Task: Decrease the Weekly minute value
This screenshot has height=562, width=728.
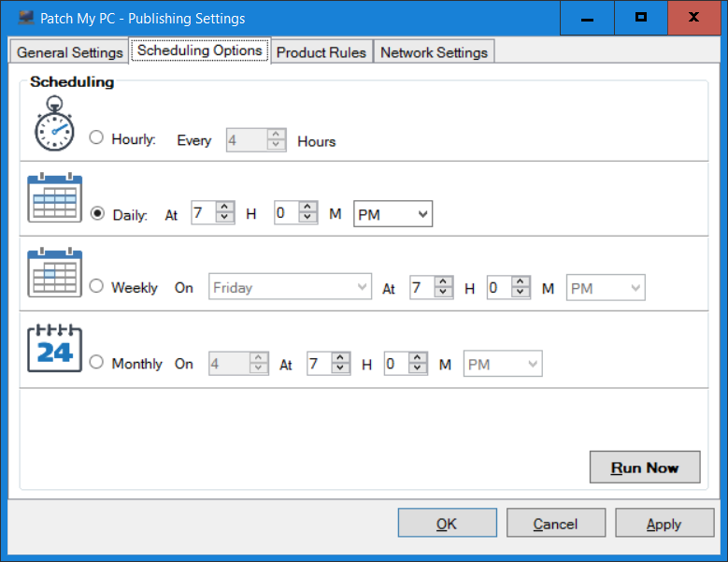Action: click(521, 292)
